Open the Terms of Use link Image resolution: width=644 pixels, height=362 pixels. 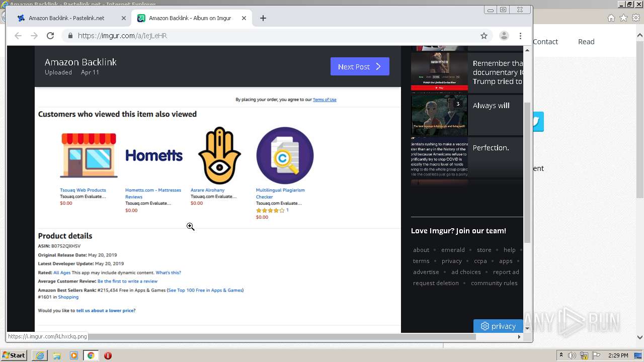(x=325, y=100)
